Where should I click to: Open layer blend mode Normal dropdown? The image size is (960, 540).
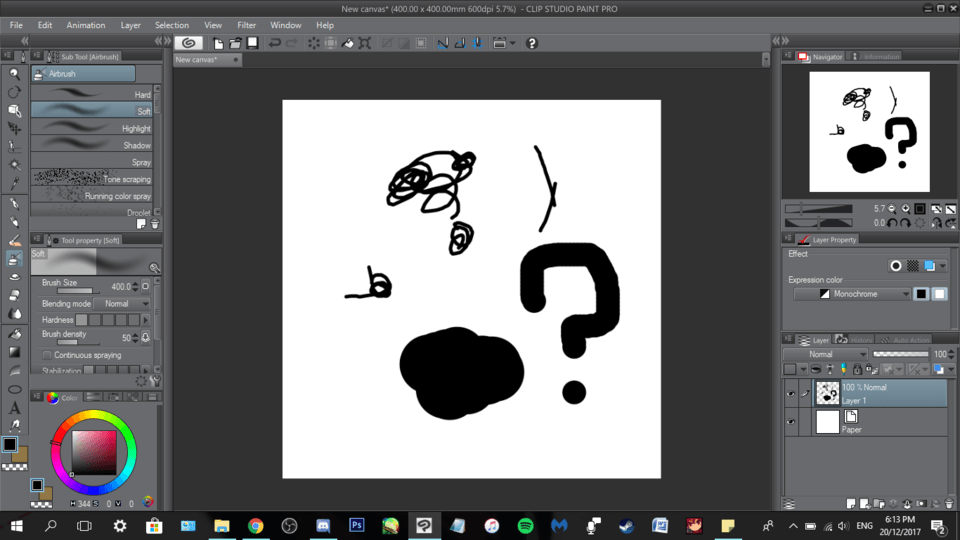click(x=825, y=354)
